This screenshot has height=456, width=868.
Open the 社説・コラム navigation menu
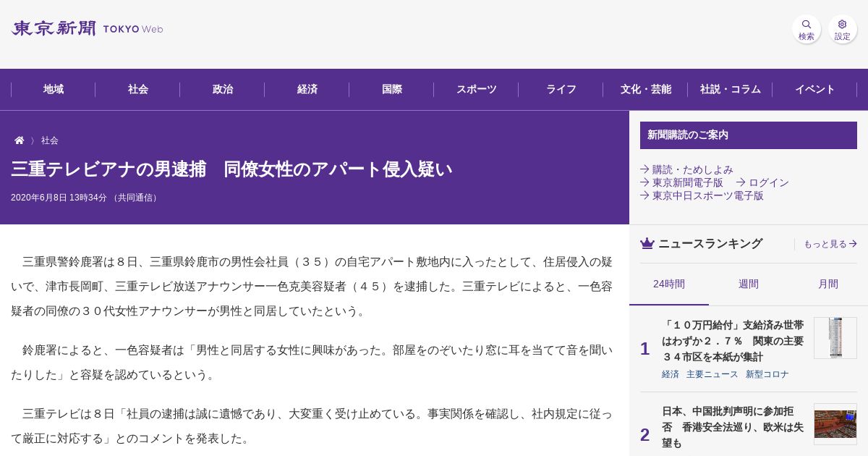[731, 90]
